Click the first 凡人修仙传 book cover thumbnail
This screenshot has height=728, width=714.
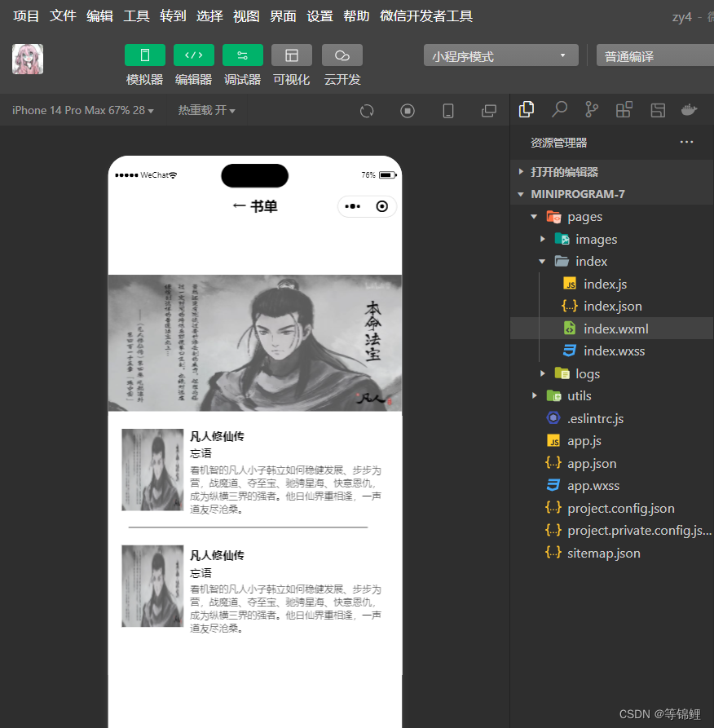coord(152,470)
